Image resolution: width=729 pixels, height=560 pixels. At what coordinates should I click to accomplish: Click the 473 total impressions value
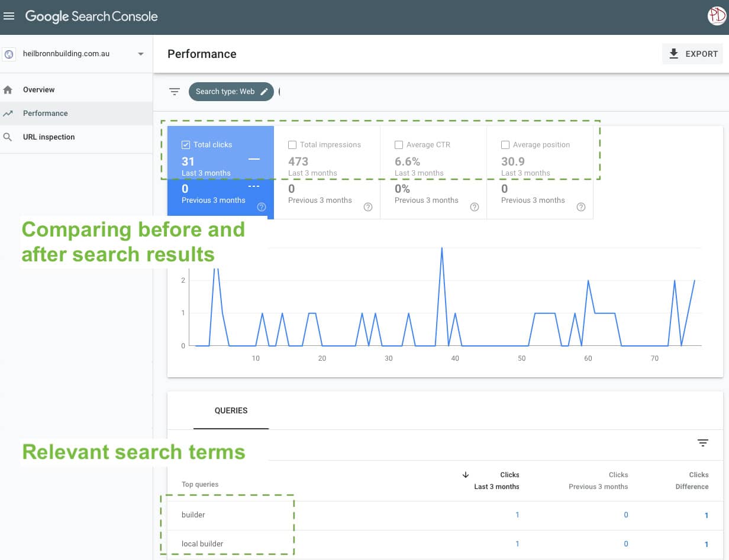pos(298,161)
